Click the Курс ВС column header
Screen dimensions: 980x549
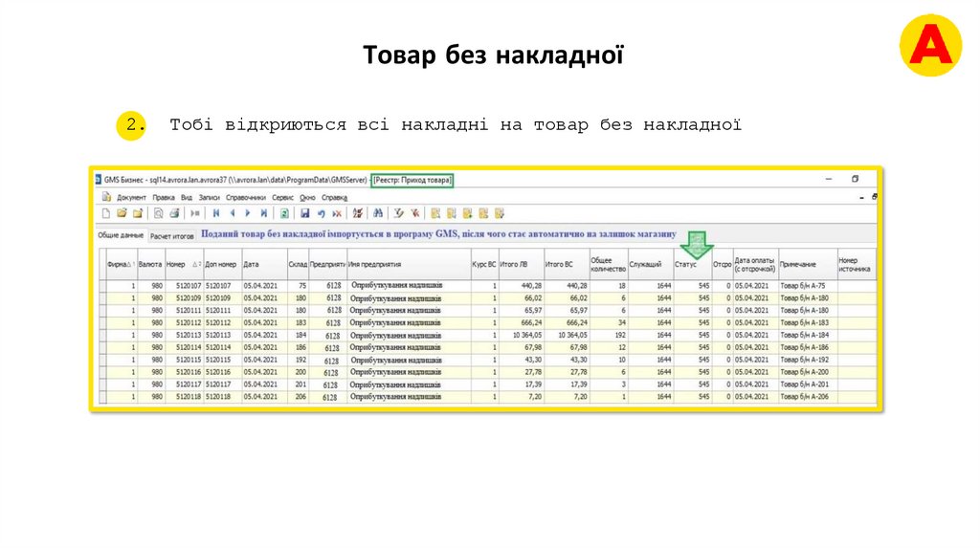pos(484,264)
